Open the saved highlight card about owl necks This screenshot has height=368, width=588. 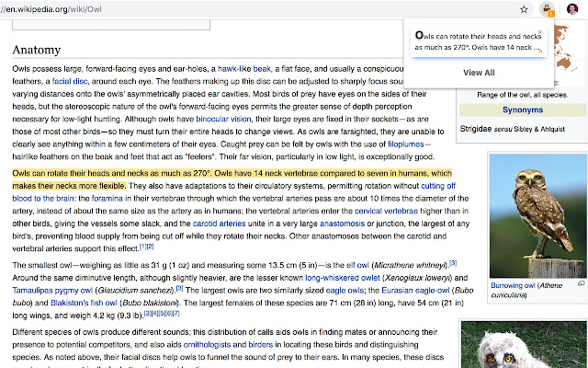[479, 42]
